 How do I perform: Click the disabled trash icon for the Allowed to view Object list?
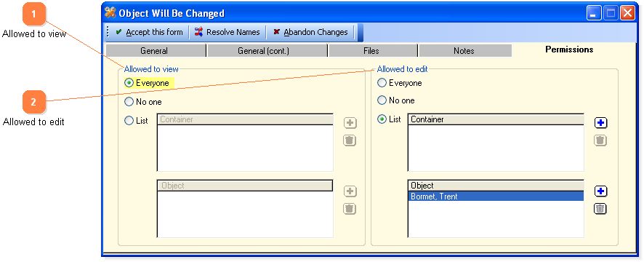point(350,209)
